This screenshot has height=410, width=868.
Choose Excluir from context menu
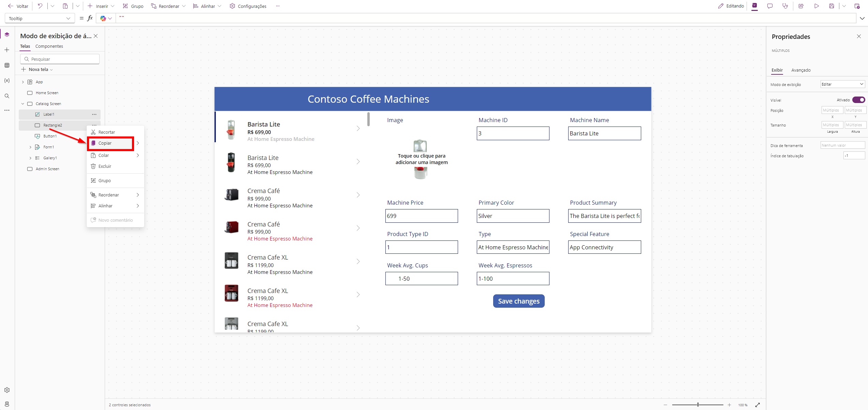115,166
